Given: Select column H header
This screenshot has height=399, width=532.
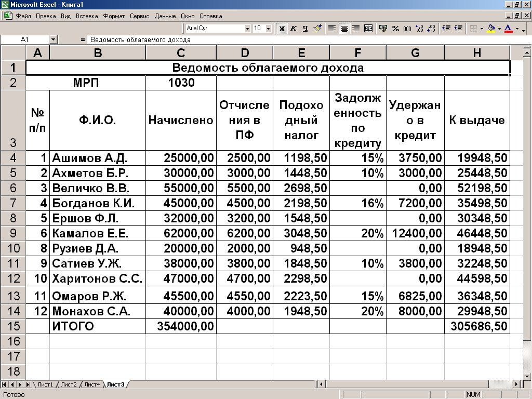Looking at the screenshot, I should coord(477,53).
